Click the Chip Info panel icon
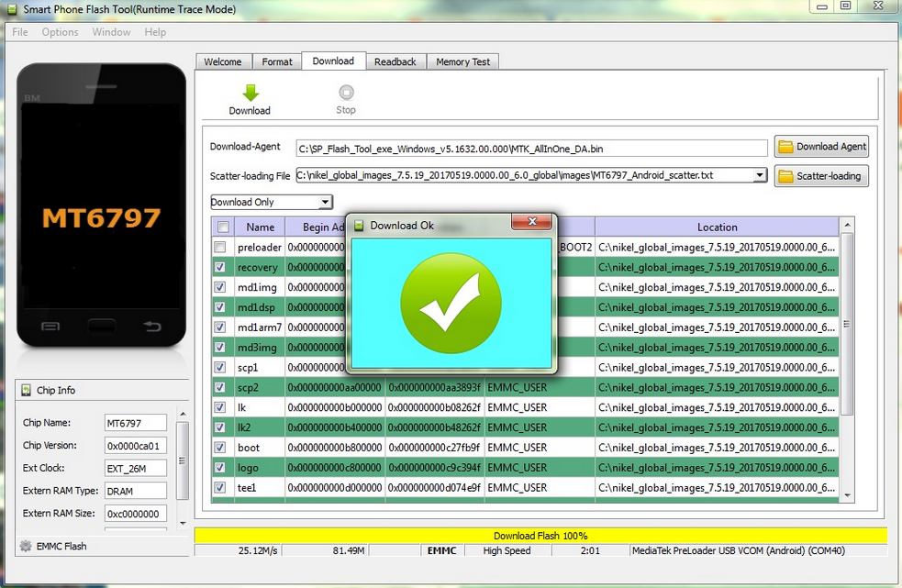 [26, 390]
